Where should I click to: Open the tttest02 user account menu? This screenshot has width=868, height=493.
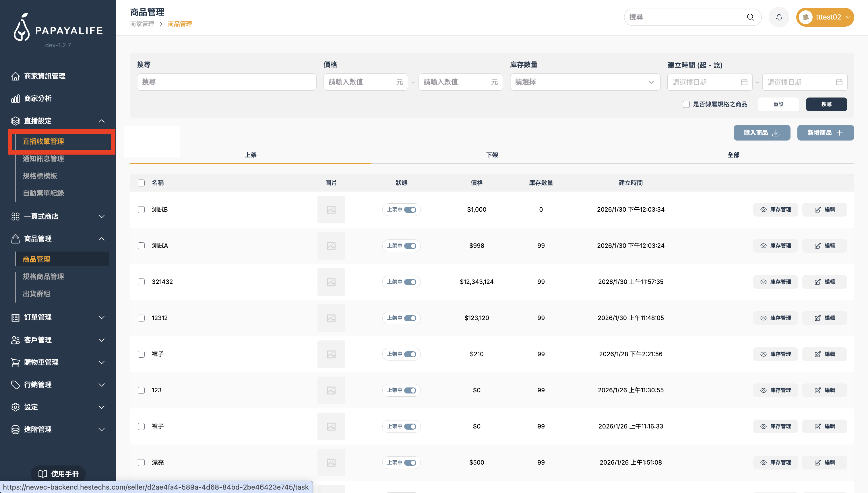click(x=825, y=17)
